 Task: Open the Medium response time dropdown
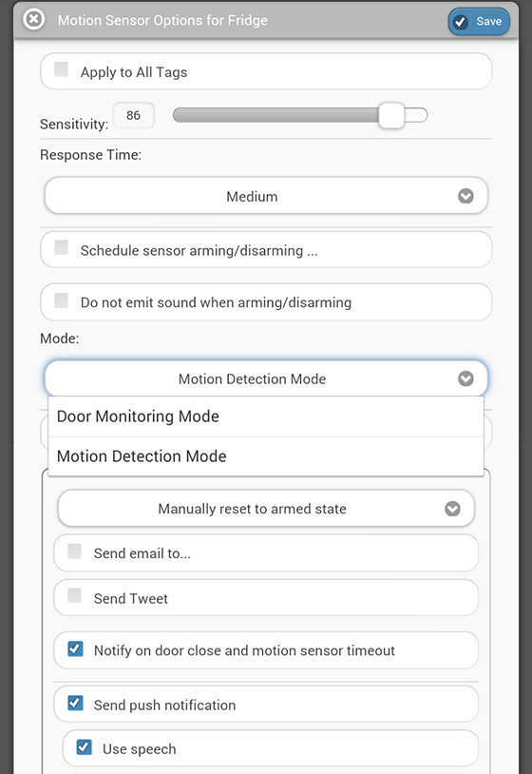pos(266,196)
